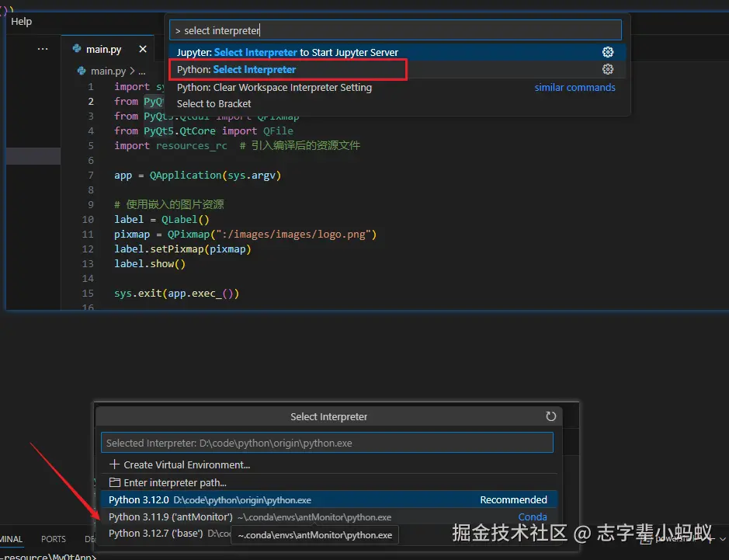
Task: Open keybinding gear for Jupyter command
Action: [608, 52]
